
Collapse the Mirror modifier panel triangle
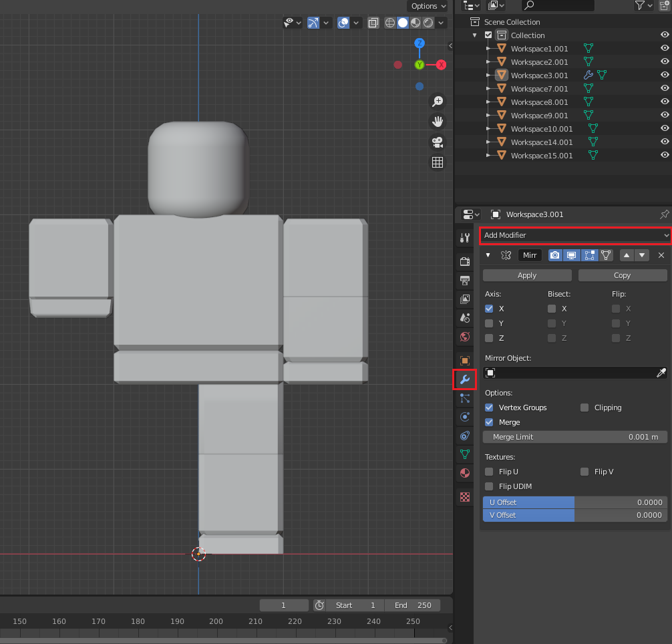coord(488,255)
